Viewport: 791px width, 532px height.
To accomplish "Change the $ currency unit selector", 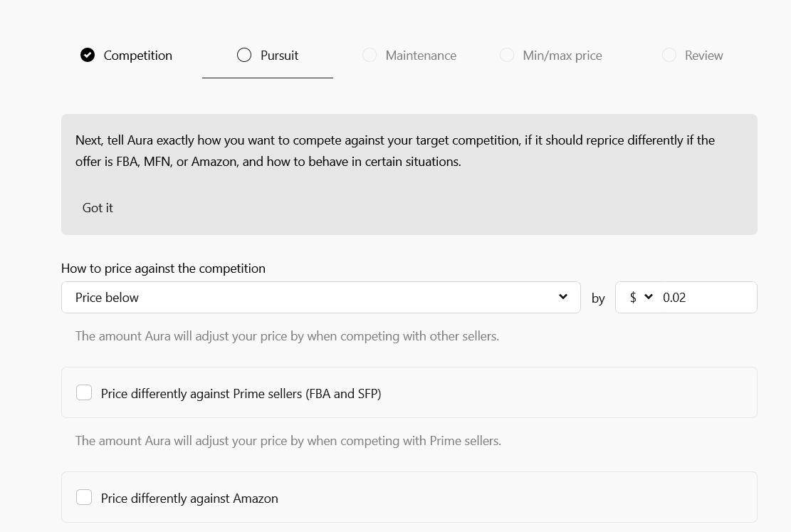I will point(640,298).
